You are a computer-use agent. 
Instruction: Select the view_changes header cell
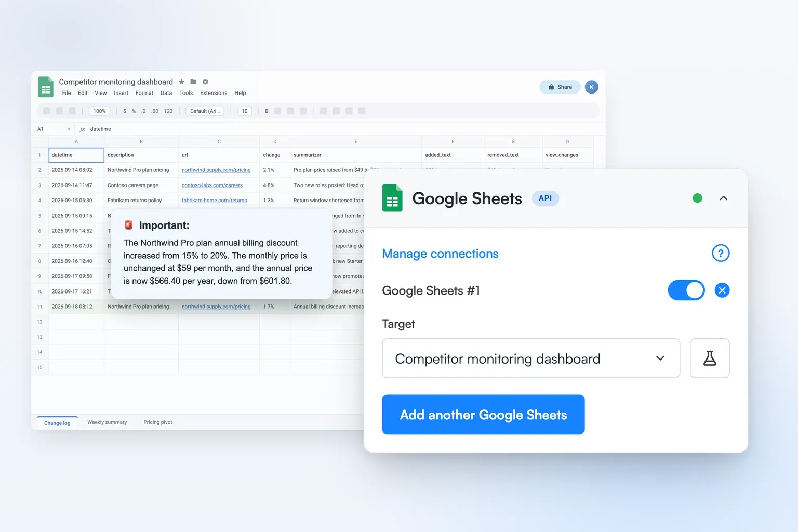[568, 155]
